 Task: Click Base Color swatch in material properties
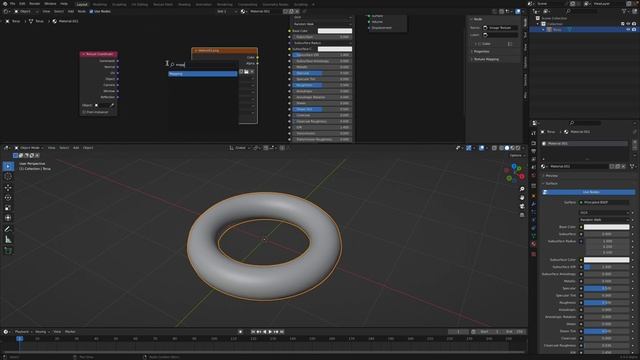(x=607, y=227)
